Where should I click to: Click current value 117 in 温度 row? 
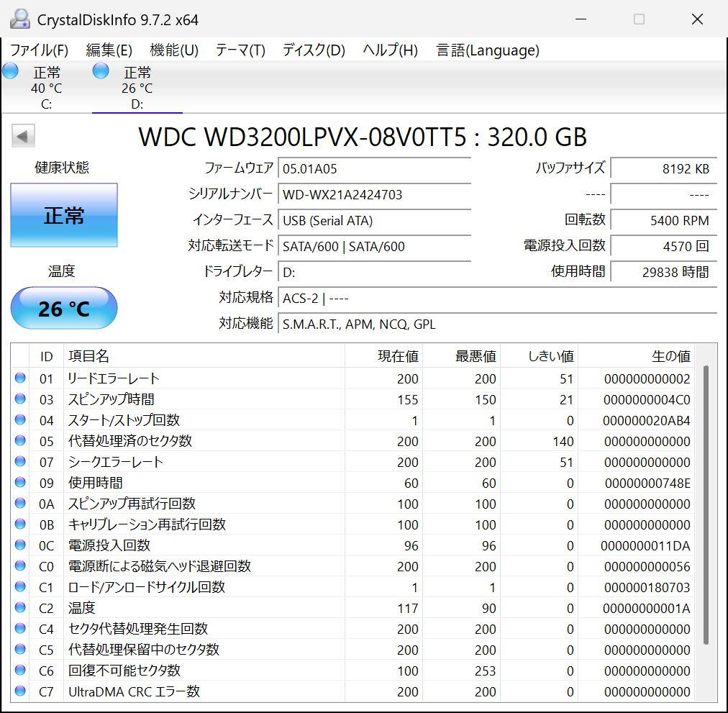408,609
